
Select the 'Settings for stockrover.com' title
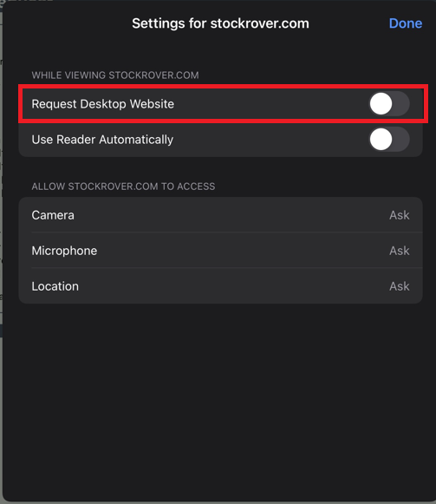click(220, 23)
